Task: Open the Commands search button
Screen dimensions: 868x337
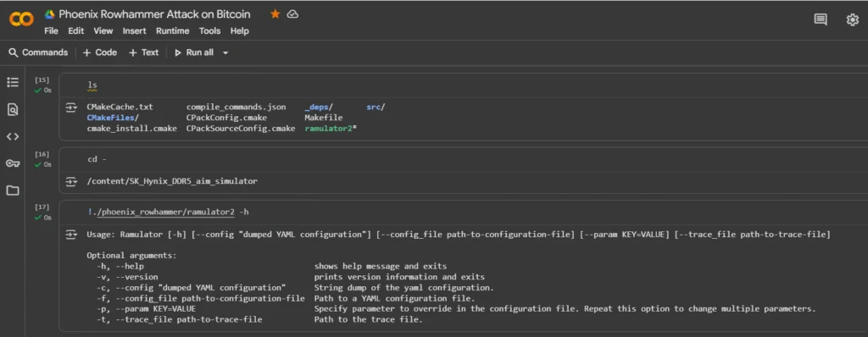Action: (38, 52)
